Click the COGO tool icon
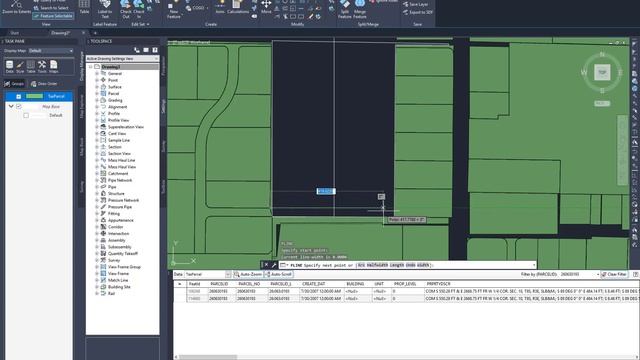Viewport: 640px width, 360px height. point(195,8)
